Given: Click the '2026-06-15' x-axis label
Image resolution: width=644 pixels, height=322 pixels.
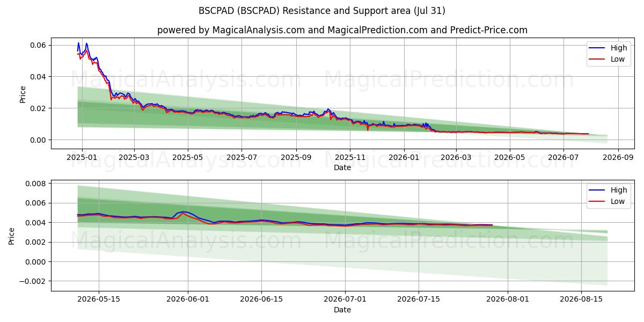Looking at the screenshot, I should (x=262, y=300).
